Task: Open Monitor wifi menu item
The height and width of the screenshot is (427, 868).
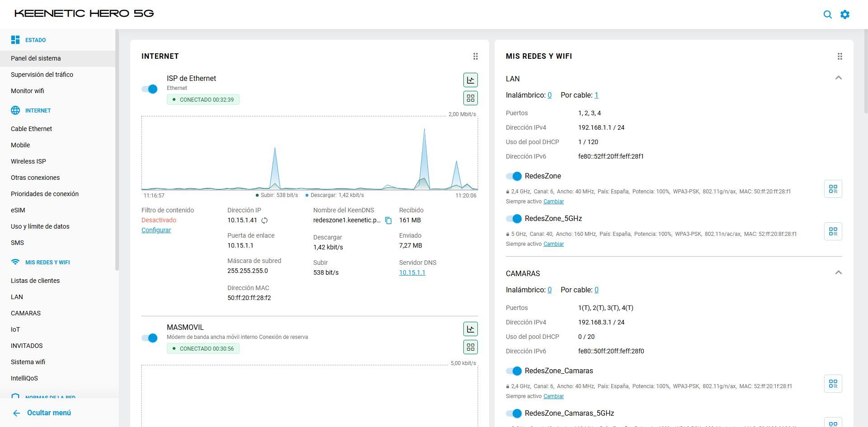Action: click(x=28, y=91)
